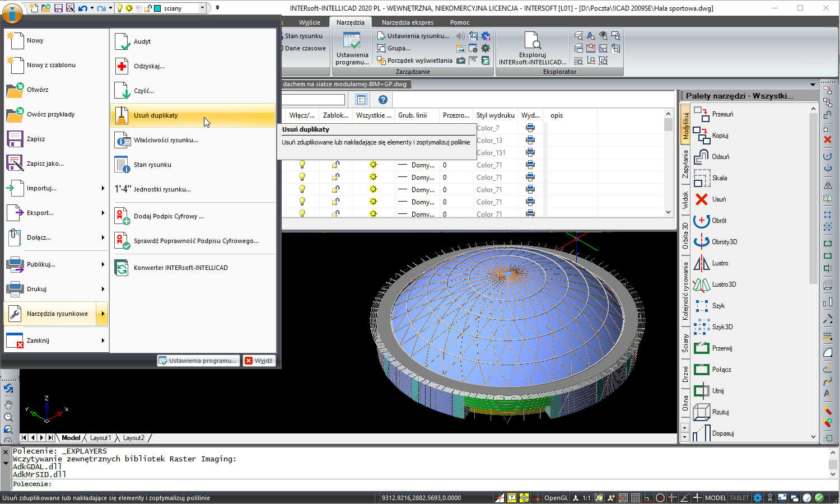Open the Pomoc ribbon tab
The width and height of the screenshot is (840, 504).
(x=460, y=22)
